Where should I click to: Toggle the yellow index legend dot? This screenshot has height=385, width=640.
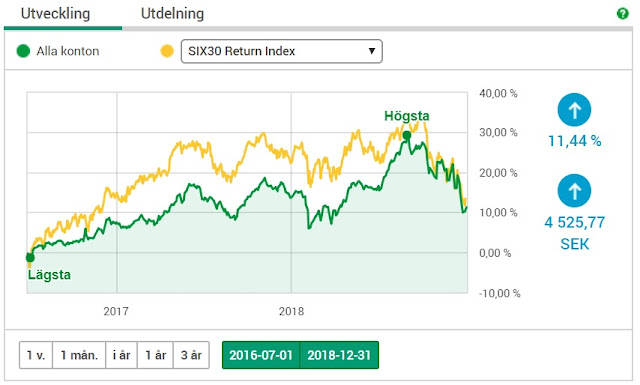point(167,51)
